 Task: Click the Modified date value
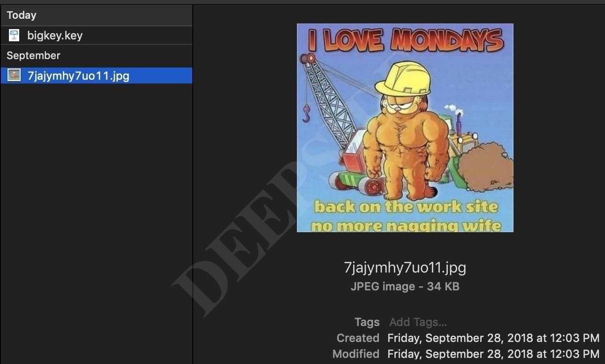point(493,354)
